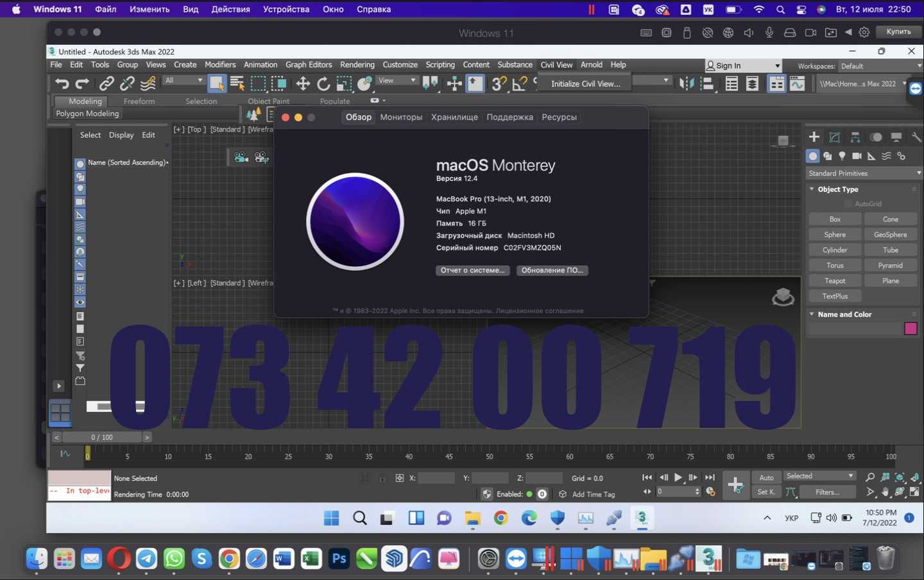Toggle the selection lock padlock icon
924x580 pixels.
[382, 478]
